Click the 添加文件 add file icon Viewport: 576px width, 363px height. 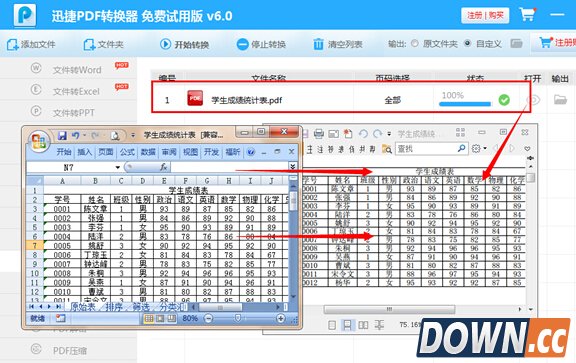point(12,44)
